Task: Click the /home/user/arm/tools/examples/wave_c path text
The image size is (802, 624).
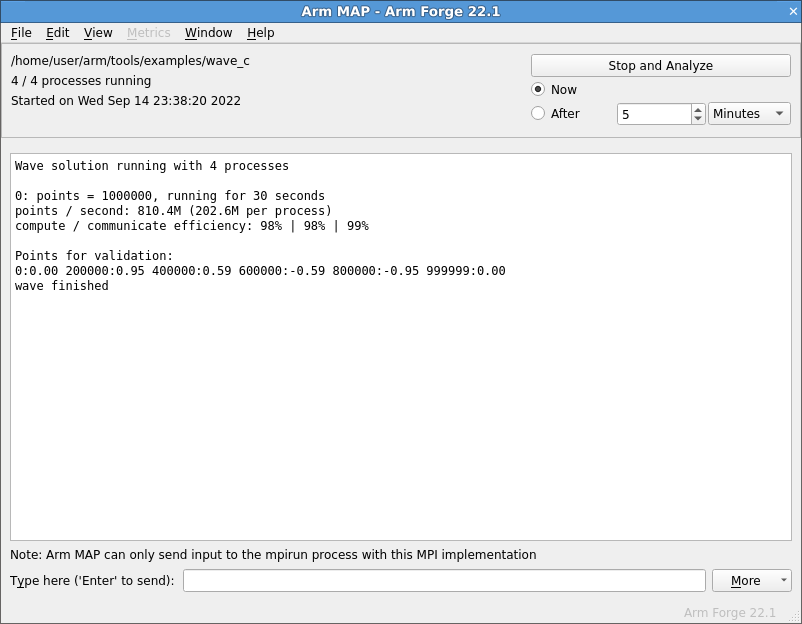Action: 130,61
